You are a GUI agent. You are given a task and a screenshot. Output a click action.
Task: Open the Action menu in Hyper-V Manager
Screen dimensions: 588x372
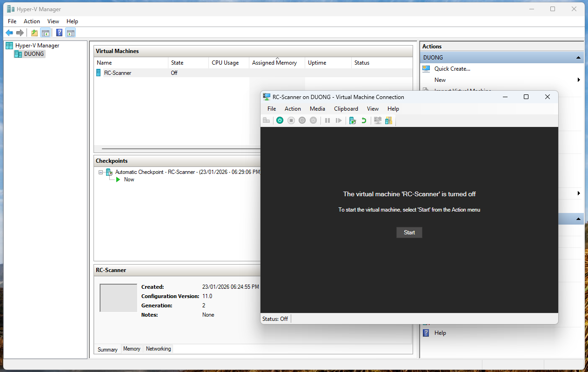pyautogui.click(x=32, y=21)
